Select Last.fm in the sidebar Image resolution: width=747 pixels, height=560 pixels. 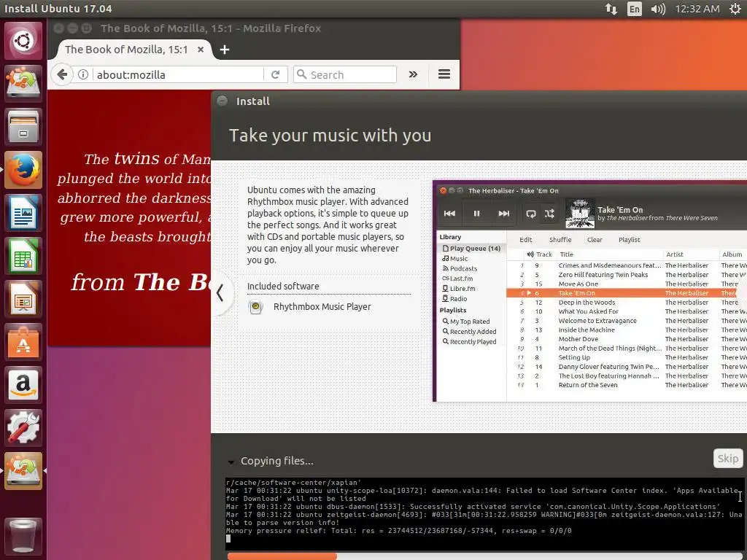[x=457, y=279]
